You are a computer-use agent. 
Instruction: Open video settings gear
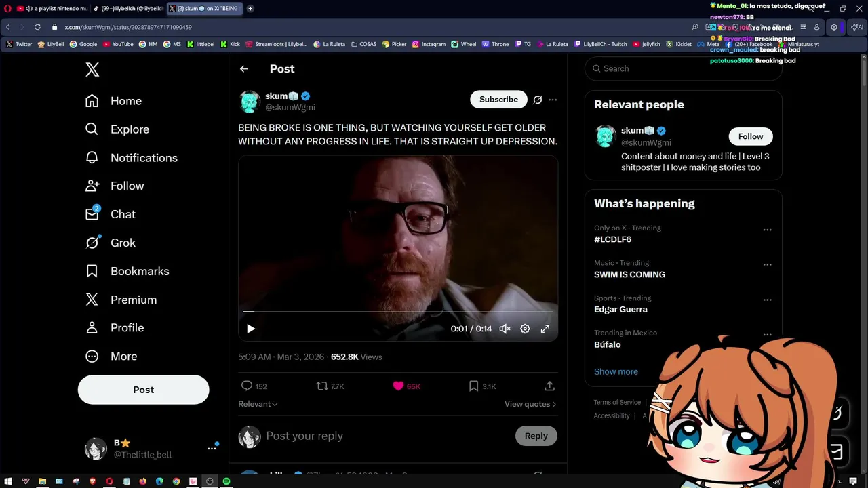coord(525,329)
